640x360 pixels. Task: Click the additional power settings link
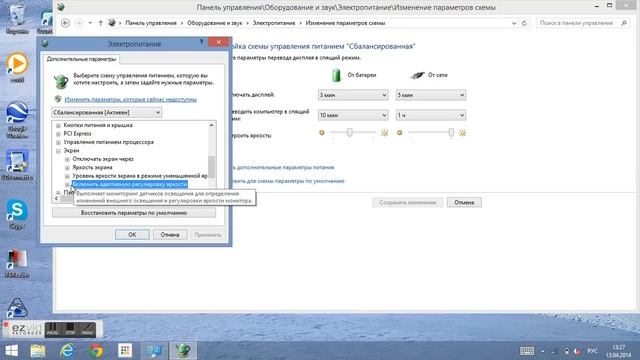coord(283,167)
